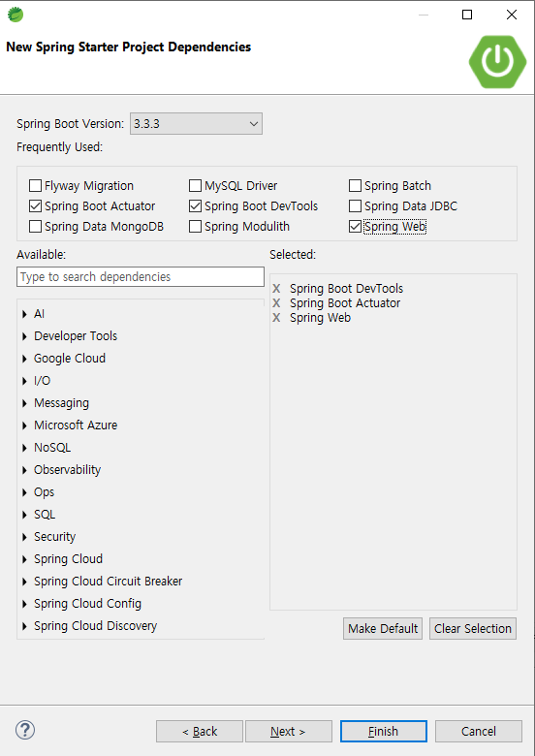
Task: Expand the Ops category
Action: (x=24, y=492)
